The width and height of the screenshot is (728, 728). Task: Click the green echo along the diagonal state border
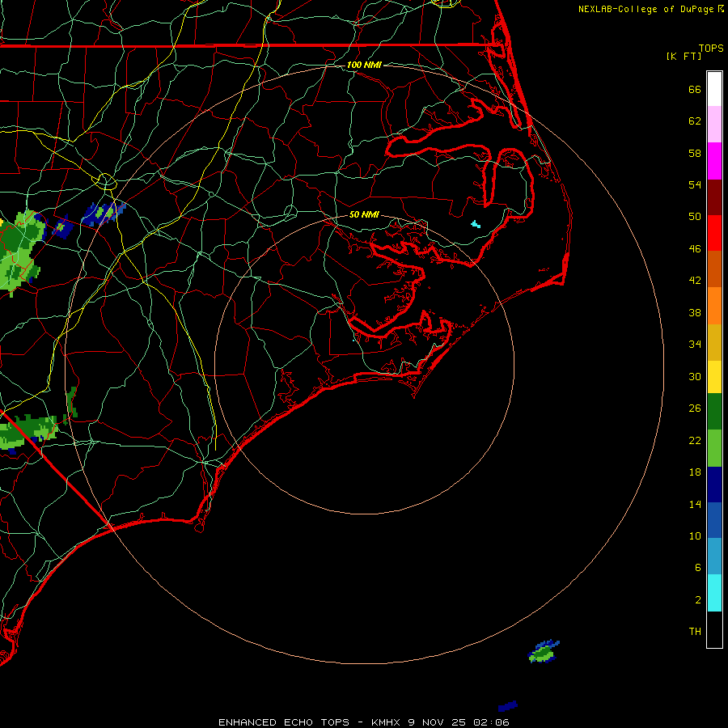(x=29, y=432)
